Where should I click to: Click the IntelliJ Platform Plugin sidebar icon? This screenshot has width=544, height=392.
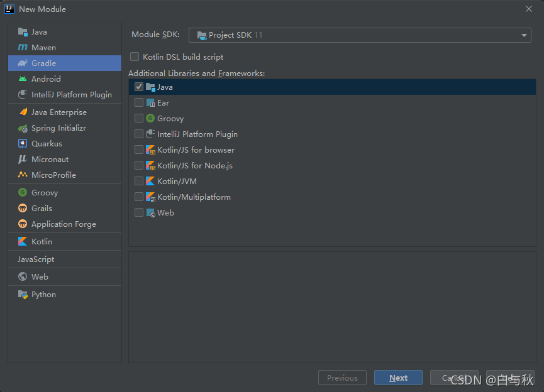pos(23,95)
